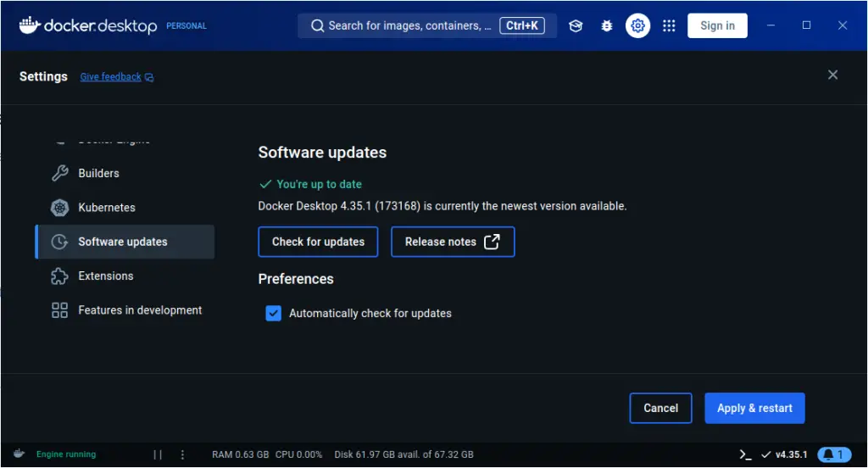Open the notifications bell badge
The width and height of the screenshot is (868, 468).
(x=834, y=454)
